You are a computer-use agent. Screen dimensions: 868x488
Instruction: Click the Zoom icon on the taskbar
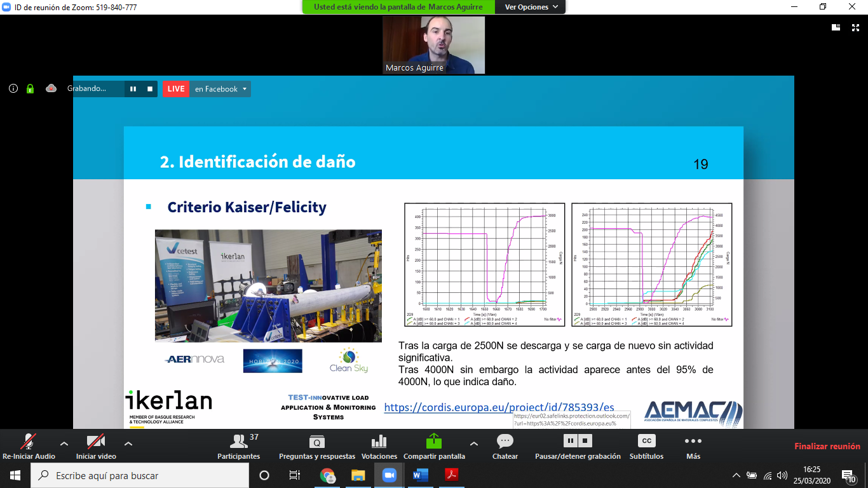389,475
